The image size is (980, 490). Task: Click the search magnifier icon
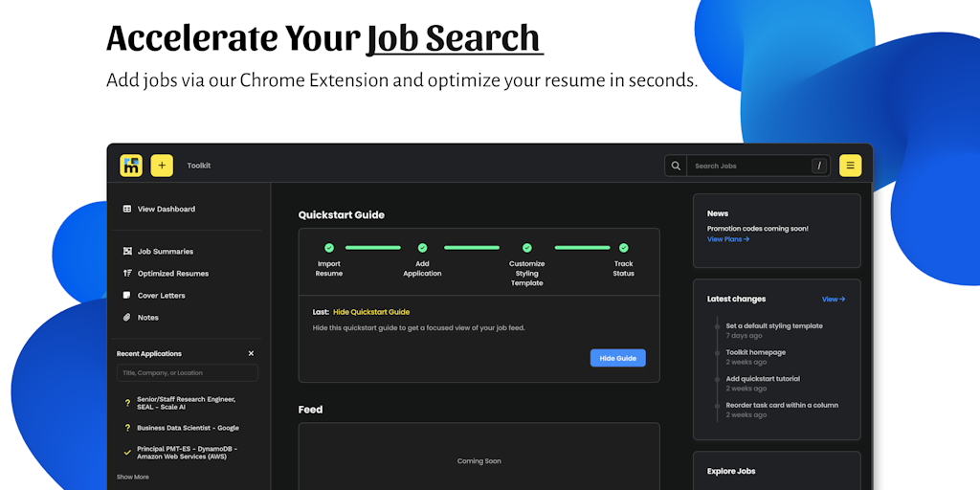point(676,166)
